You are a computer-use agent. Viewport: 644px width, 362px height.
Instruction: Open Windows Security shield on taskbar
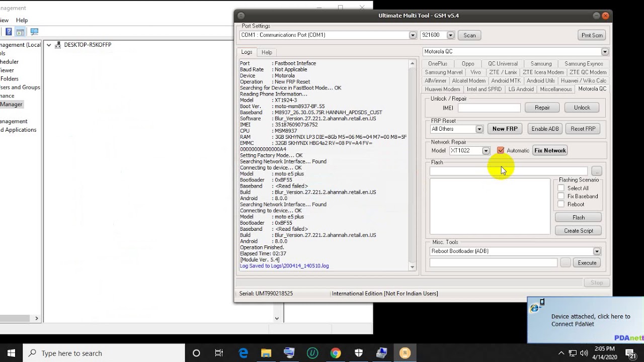359,353
